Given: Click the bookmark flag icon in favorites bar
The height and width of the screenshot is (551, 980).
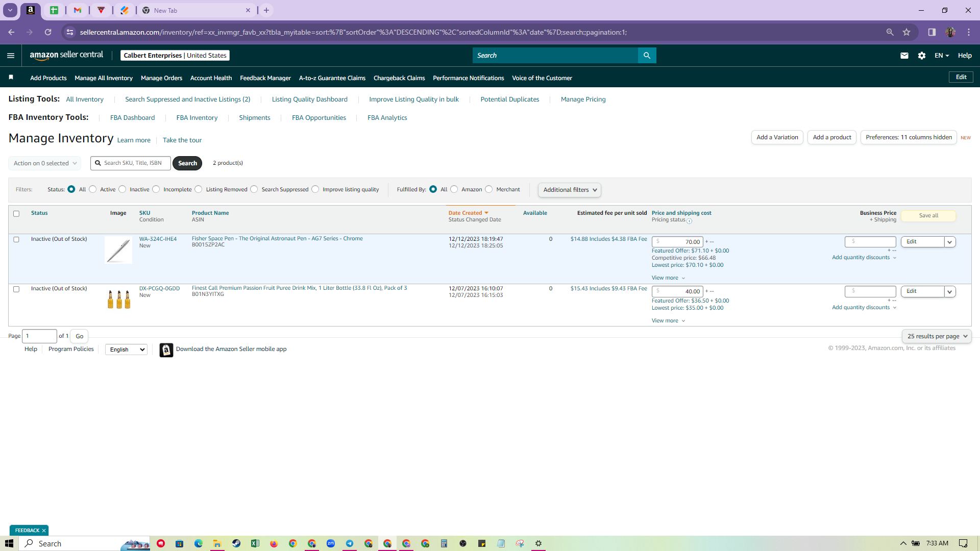Looking at the screenshot, I should click(11, 78).
